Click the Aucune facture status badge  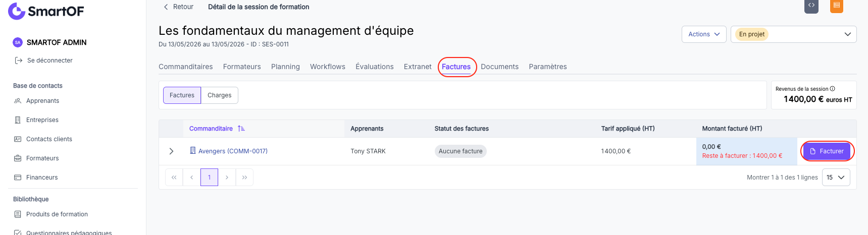tap(461, 151)
